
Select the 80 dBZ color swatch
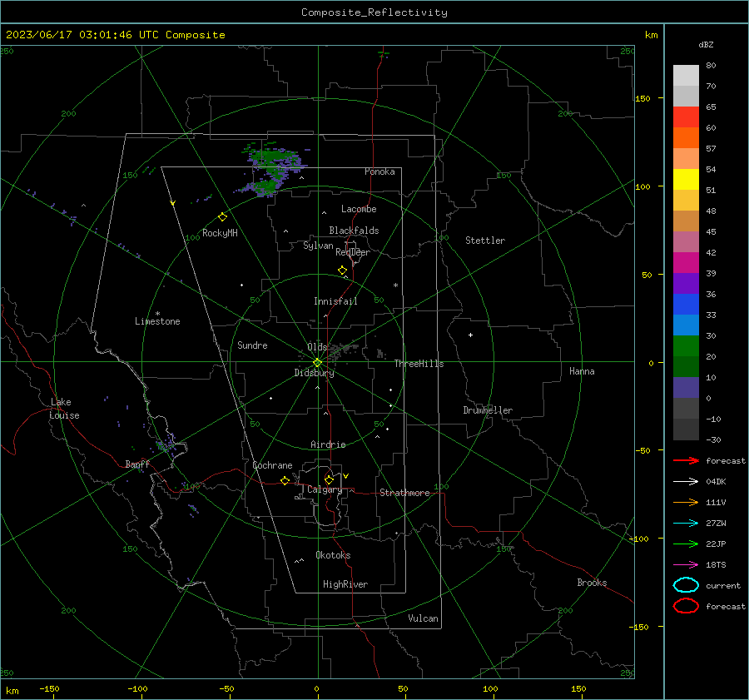pyautogui.click(x=686, y=75)
